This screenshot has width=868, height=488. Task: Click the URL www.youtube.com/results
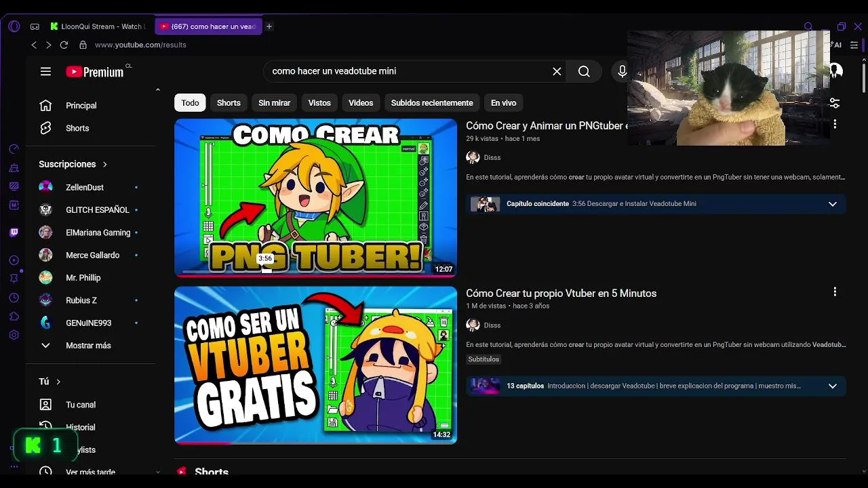pos(140,45)
